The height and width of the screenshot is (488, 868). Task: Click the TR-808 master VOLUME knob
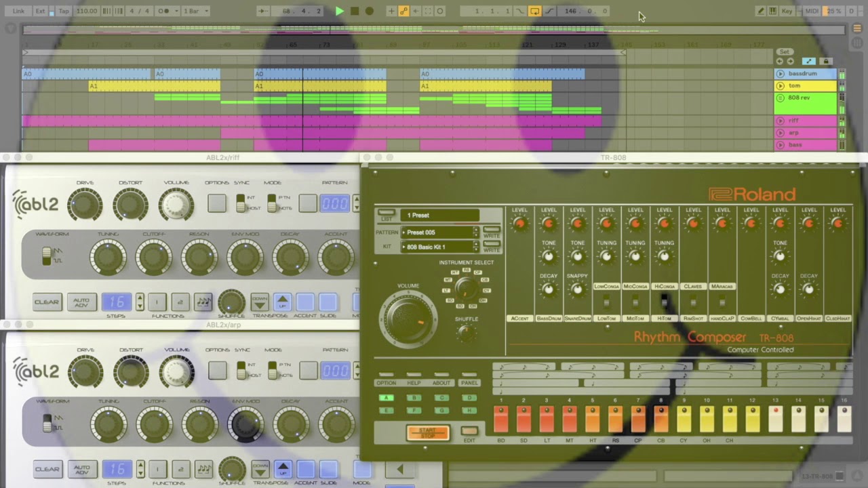408,320
